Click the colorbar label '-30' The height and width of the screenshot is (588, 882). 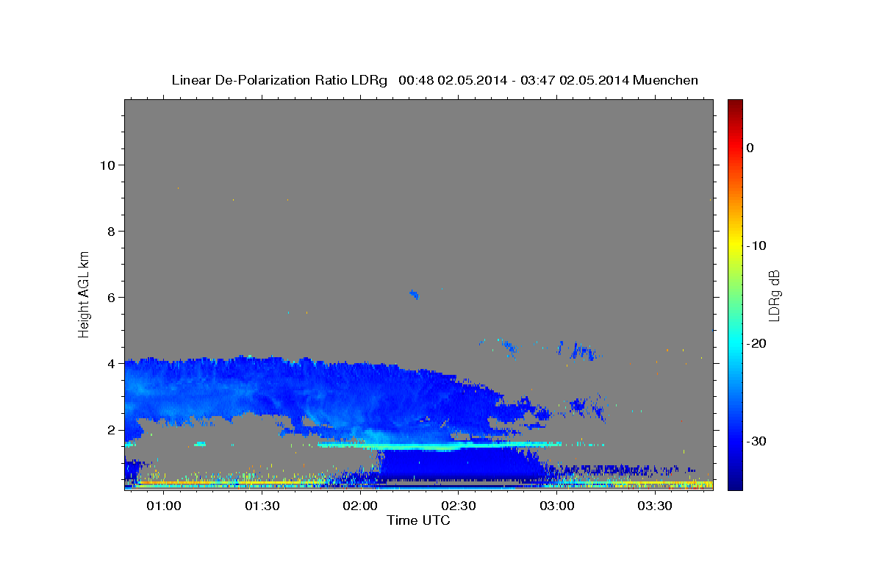[x=756, y=441]
